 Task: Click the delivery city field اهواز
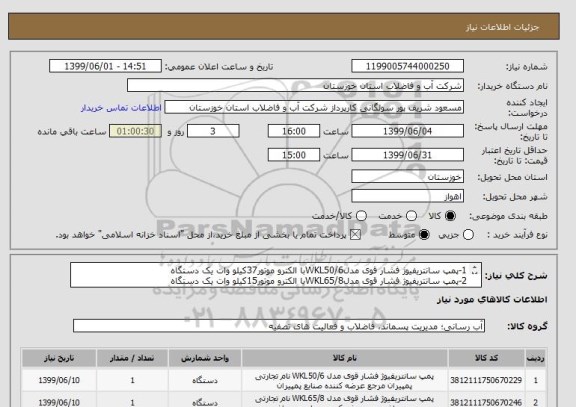point(407,196)
